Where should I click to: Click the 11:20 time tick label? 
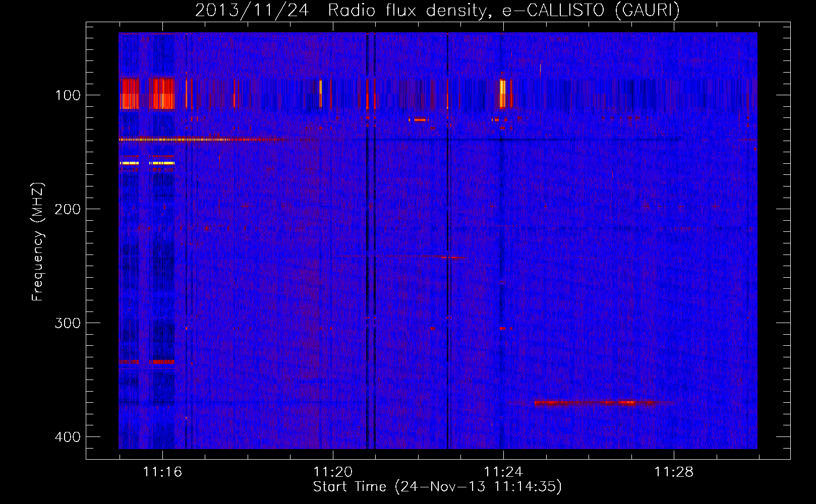coord(333,472)
